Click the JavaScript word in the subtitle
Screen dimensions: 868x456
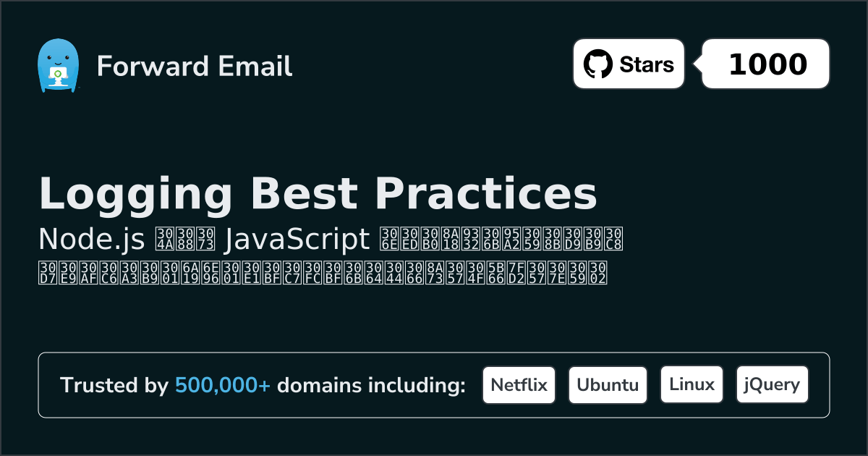297,239
